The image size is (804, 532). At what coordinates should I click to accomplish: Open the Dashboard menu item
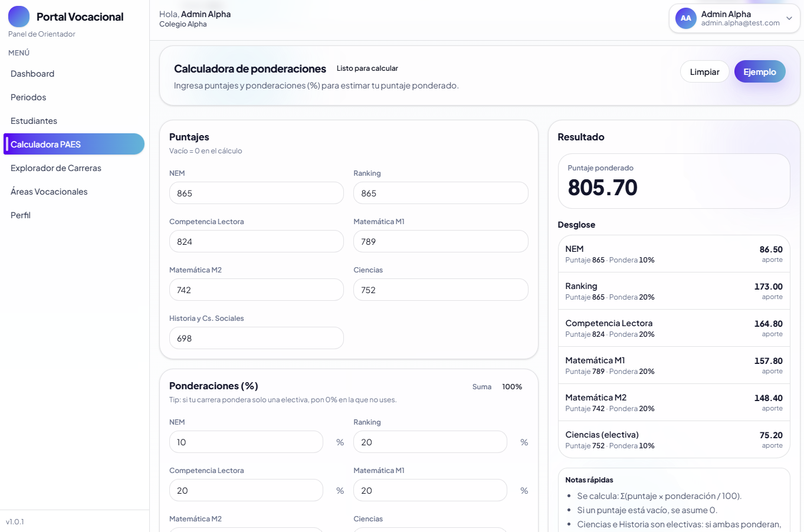pos(32,74)
